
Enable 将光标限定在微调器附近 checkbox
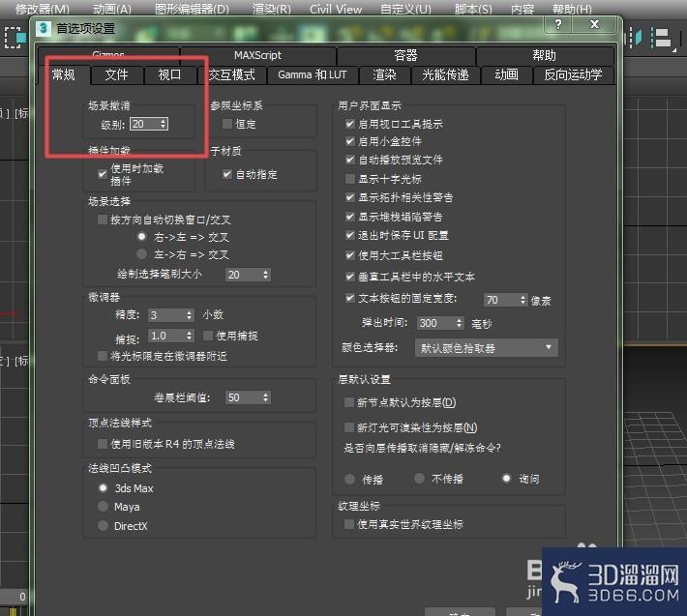pos(103,356)
